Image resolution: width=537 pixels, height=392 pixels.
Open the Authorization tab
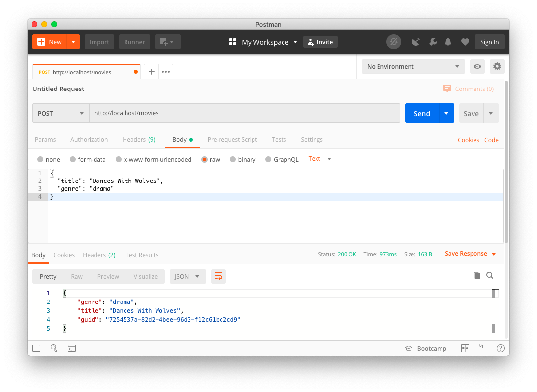click(x=89, y=139)
